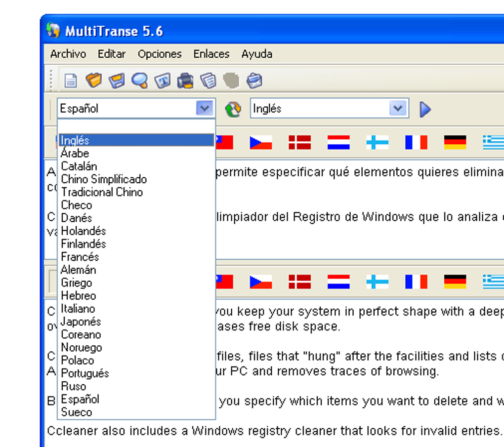Start translation with the blue arrow button

[x=425, y=109]
